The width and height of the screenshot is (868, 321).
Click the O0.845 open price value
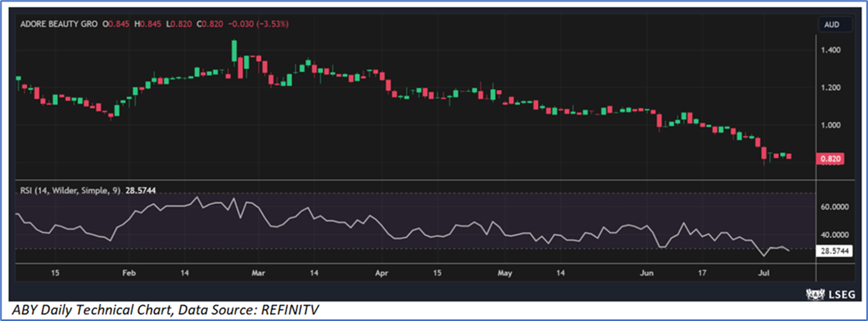115,24
